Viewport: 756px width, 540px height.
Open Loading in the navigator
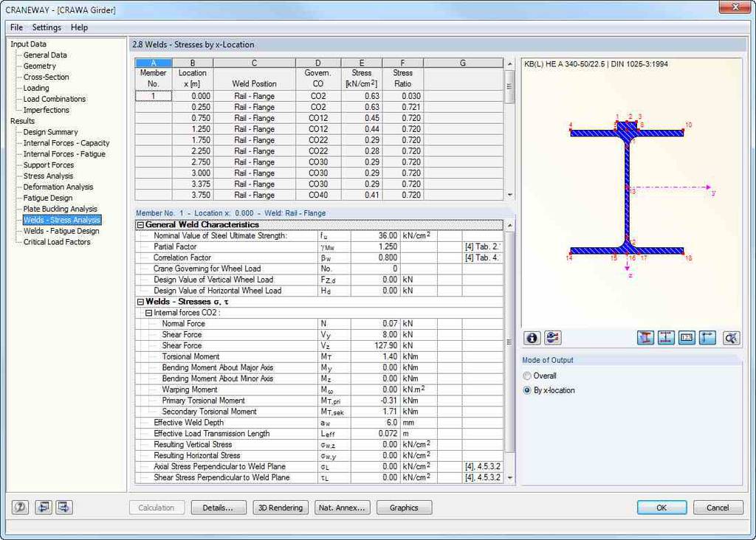coord(36,88)
